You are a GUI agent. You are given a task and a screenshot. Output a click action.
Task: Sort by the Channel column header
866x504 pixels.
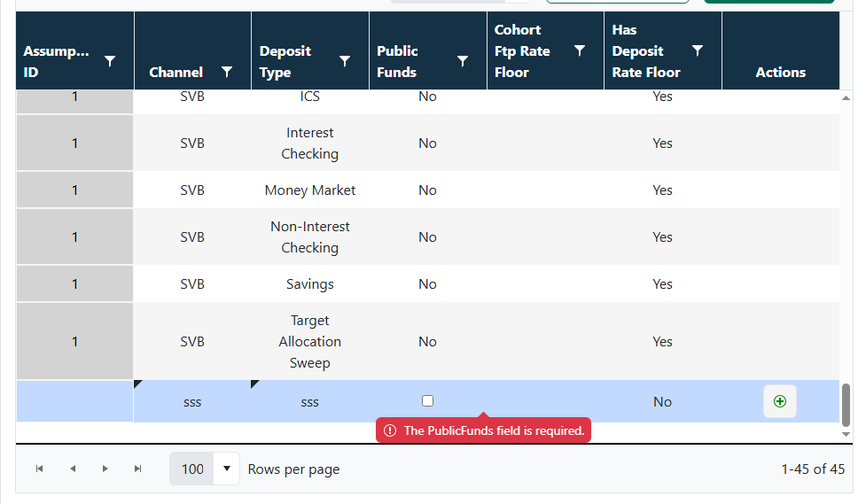(176, 73)
